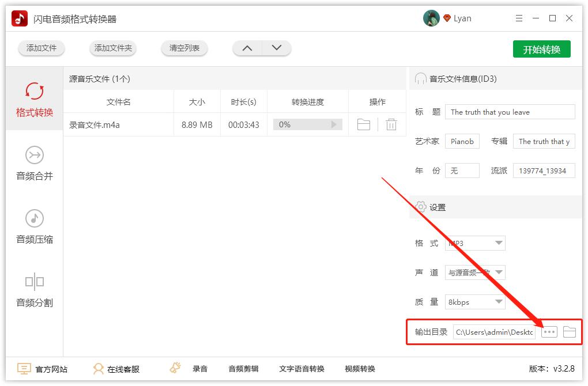Open the 音频分割 tool
Screen dimensions: 588x386
tap(34, 291)
